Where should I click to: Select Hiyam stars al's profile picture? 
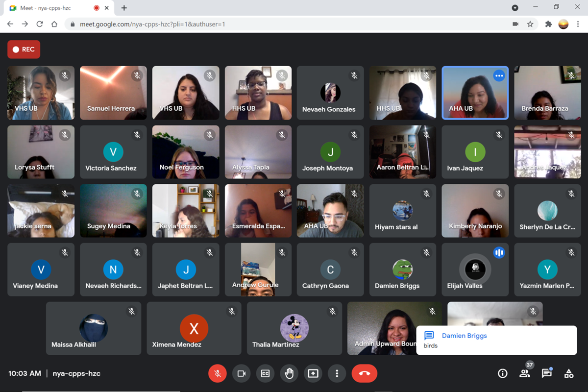403,211
